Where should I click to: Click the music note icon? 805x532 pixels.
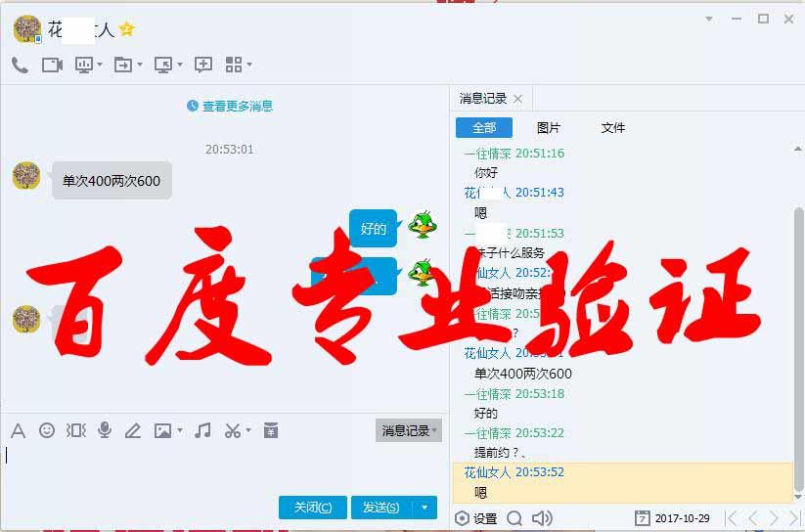pos(202,430)
